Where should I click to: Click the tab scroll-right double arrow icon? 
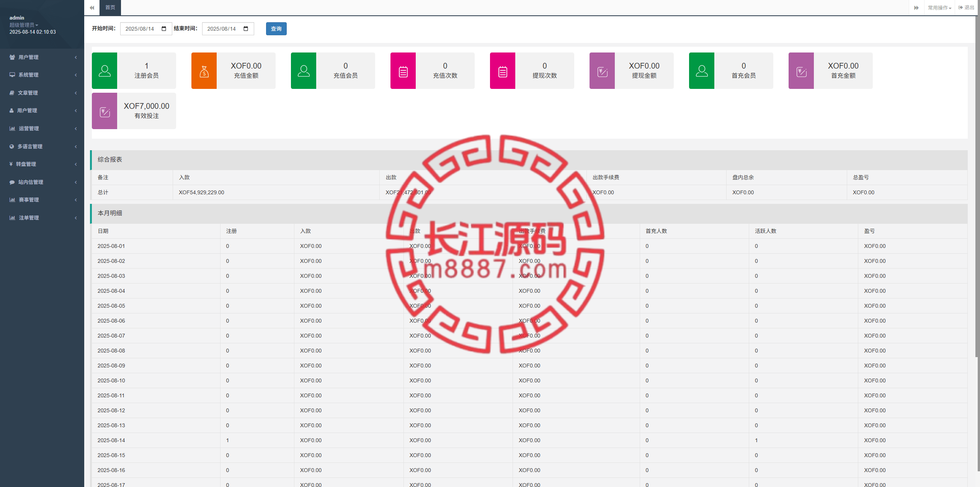[916, 8]
